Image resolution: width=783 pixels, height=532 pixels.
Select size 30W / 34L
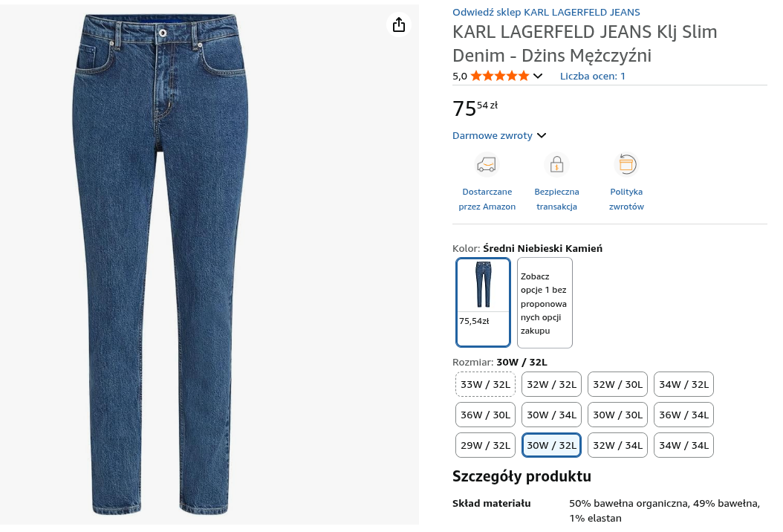551,415
